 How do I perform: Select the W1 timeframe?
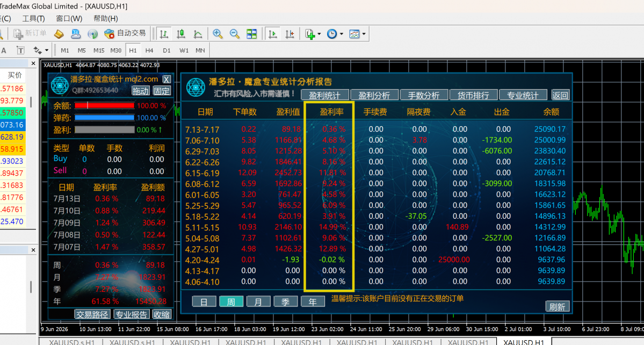(184, 50)
